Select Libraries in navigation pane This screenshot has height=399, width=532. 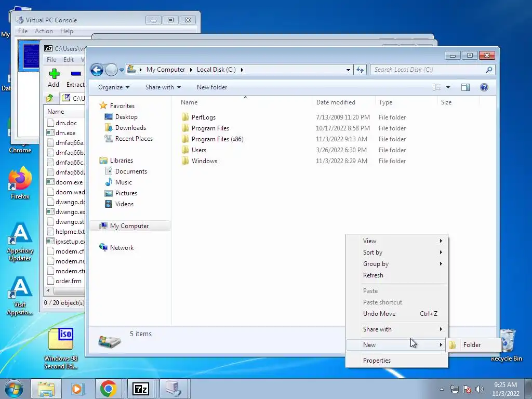point(122,161)
